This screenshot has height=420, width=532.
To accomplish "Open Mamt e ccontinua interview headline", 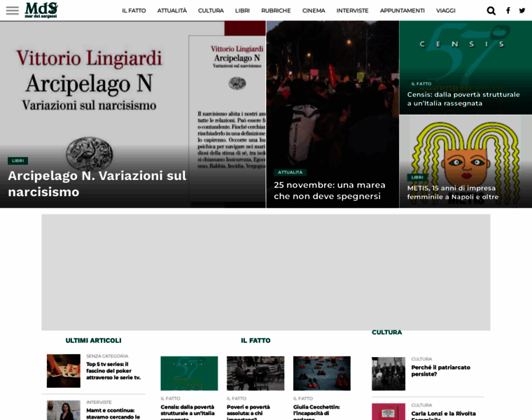I will click(x=113, y=414).
